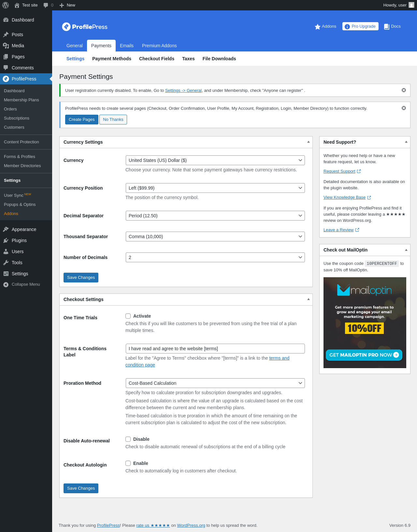Check the Disable Auto-renewal checkbox
The image size is (417, 532).
click(x=128, y=439)
